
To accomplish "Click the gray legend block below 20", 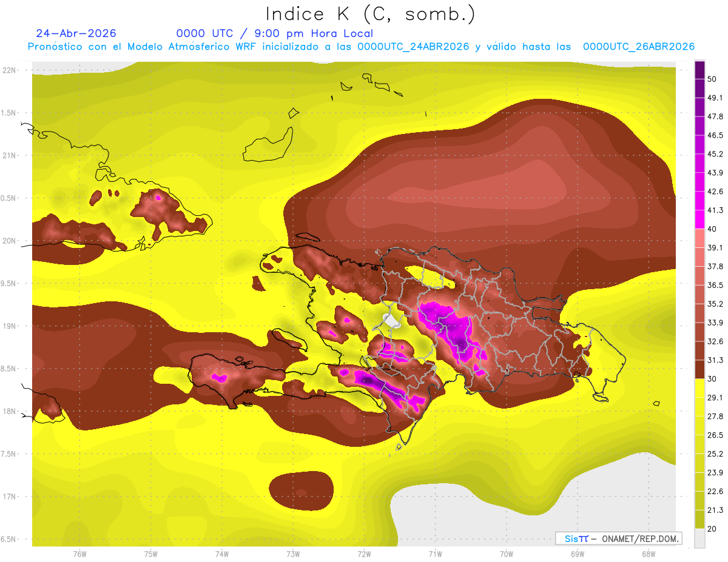I will pos(699,538).
